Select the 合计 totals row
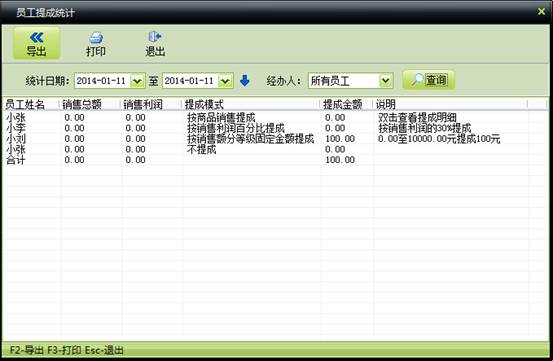 coord(275,160)
